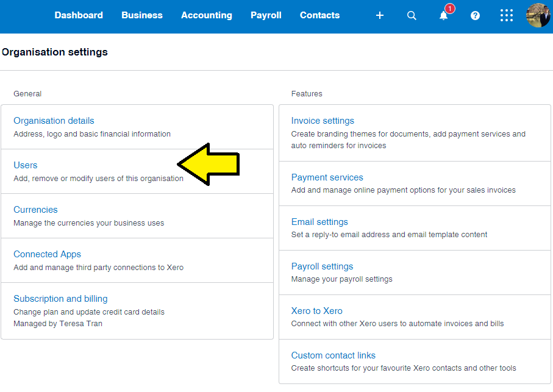This screenshot has height=392, width=553.
Task: Click 'Change plan and update credit card details'
Action: (89, 312)
